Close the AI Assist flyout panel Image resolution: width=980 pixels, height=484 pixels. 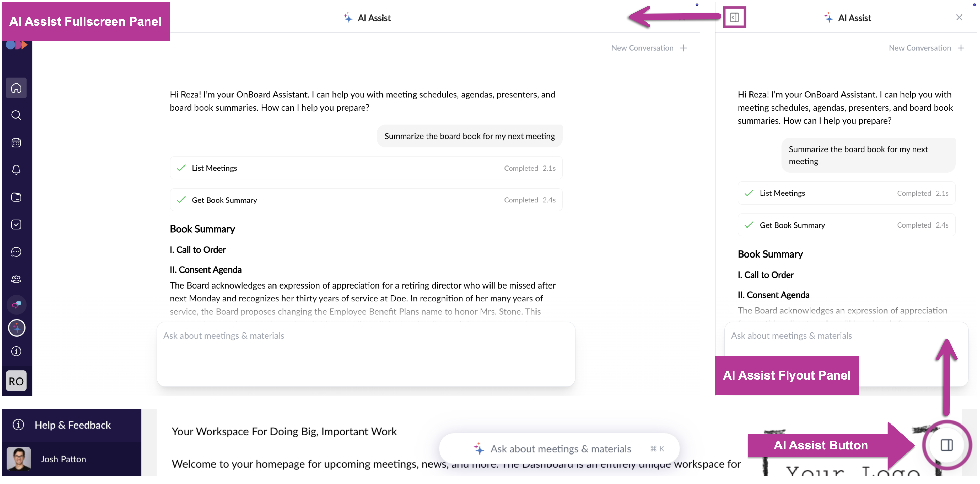tap(959, 18)
